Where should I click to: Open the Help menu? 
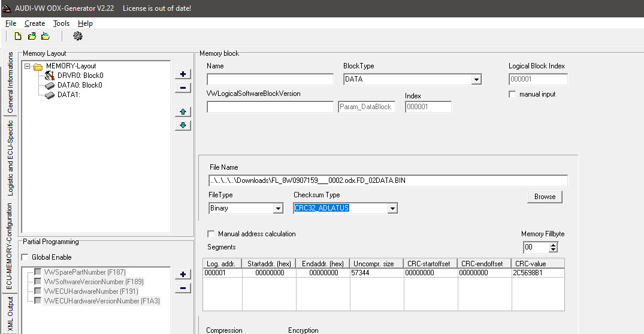click(x=85, y=23)
